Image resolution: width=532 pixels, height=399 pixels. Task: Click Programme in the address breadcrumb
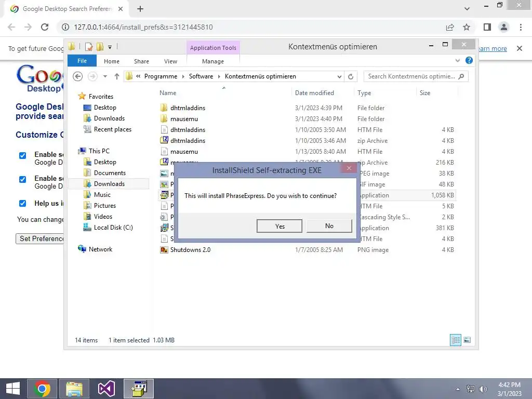click(x=161, y=76)
